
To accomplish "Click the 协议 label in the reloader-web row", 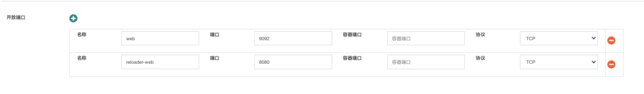I will tap(480, 58).
